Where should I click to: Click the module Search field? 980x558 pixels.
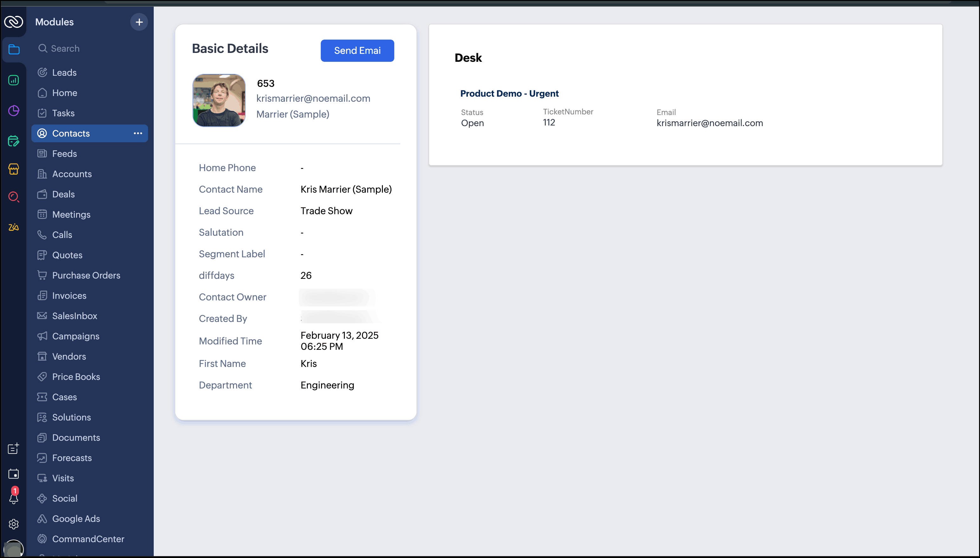(x=65, y=48)
